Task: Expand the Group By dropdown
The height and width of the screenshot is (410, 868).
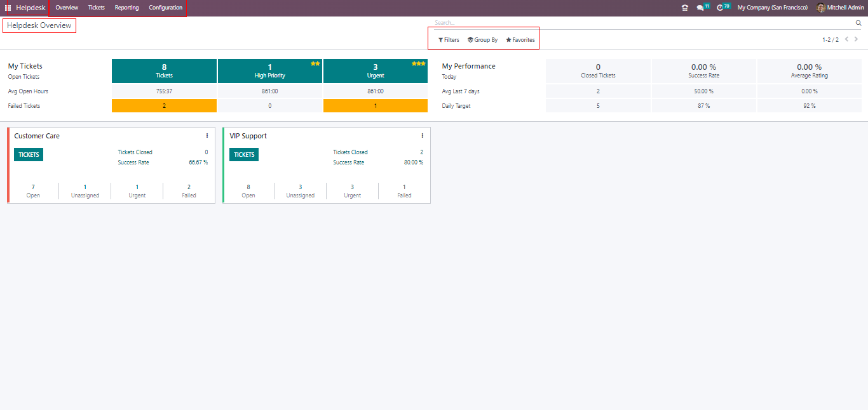Action: (x=482, y=40)
